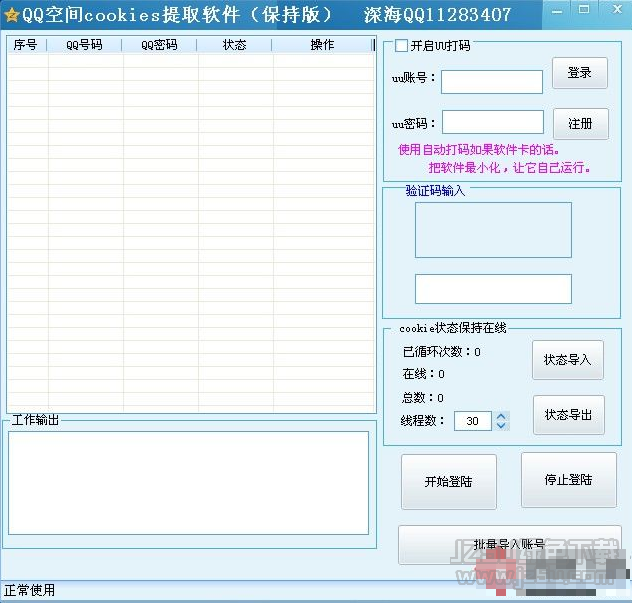
Task: Click the 验证码输入 text field
Action: [493, 289]
